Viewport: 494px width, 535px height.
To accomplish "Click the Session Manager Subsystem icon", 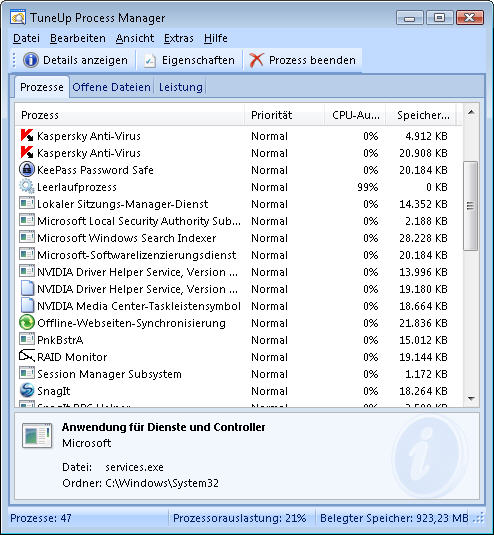I will point(27,373).
